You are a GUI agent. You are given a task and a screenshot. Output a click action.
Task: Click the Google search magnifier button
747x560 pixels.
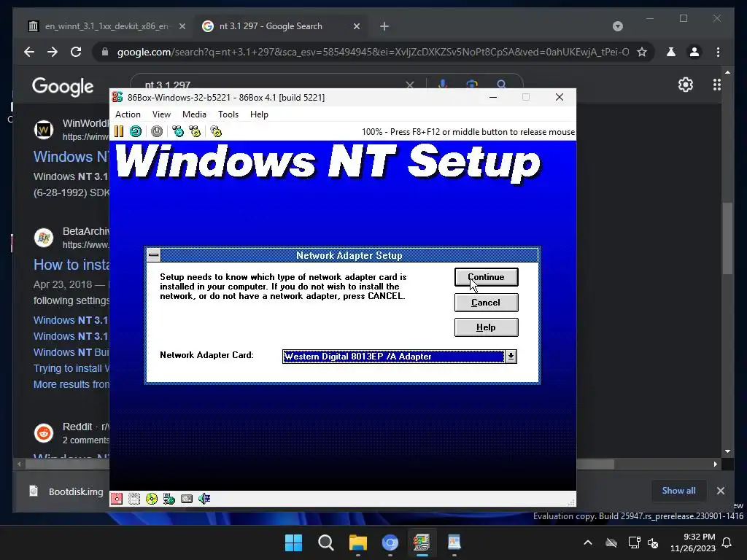[501, 85]
